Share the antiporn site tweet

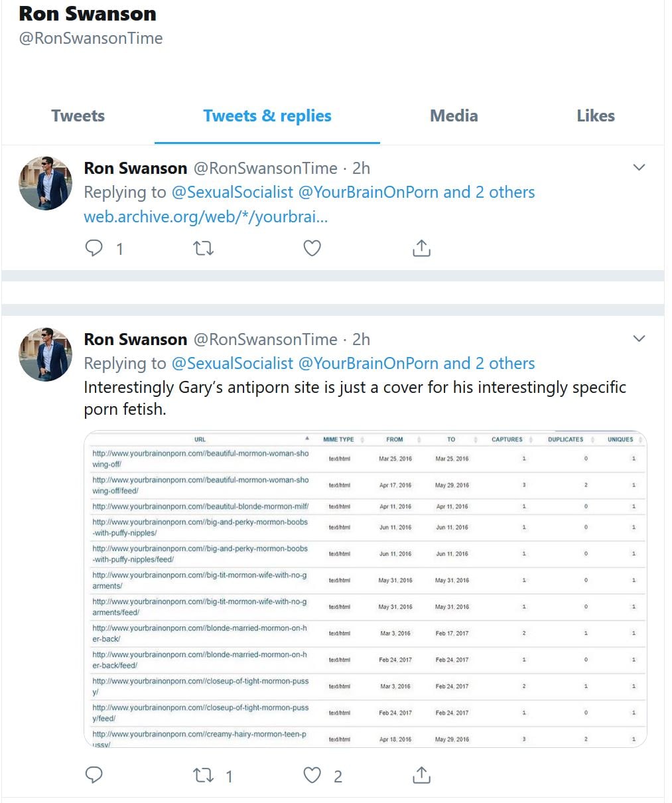coord(422,775)
